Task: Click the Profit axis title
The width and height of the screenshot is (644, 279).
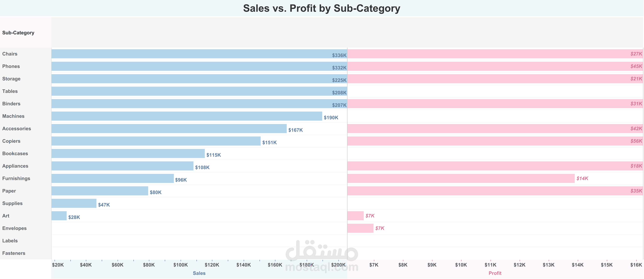Action: 495,273
